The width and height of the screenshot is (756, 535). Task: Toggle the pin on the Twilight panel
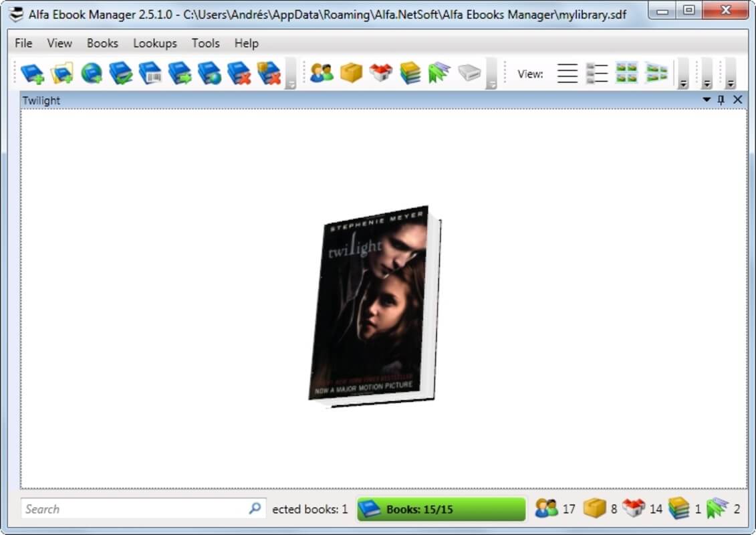click(721, 100)
